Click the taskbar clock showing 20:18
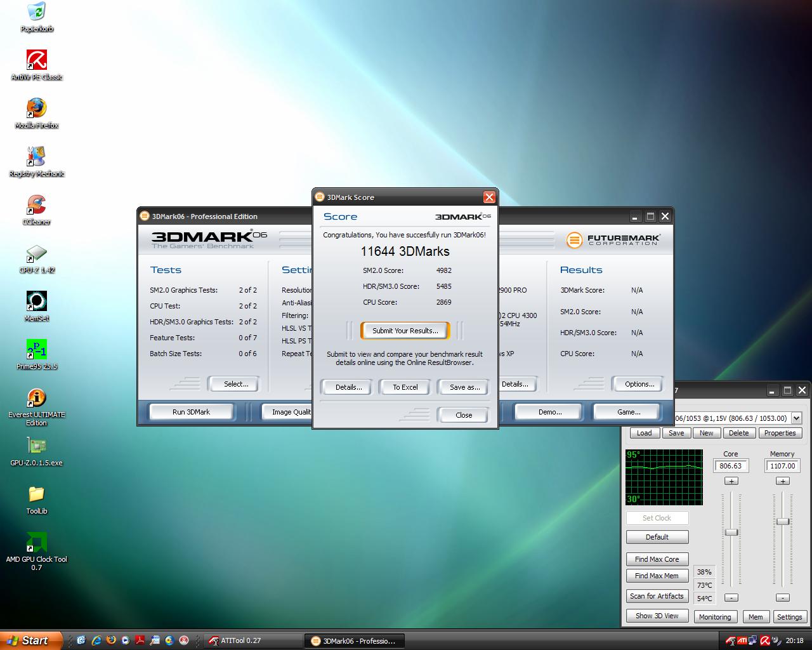Viewport: 812px width, 650px height. tap(794, 640)
